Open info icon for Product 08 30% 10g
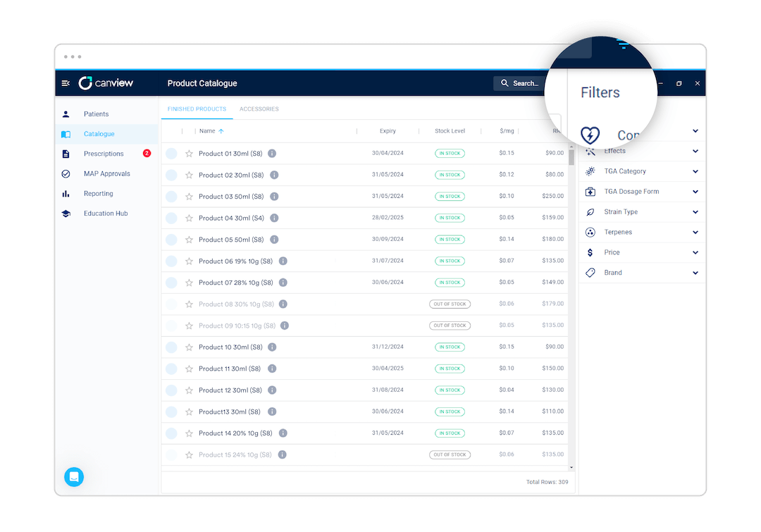This screenshot has width=761, height=532. (283, 304)
